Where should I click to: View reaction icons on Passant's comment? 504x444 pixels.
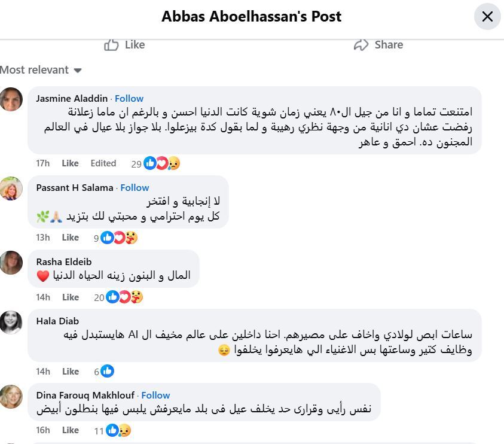pos(119,238)
